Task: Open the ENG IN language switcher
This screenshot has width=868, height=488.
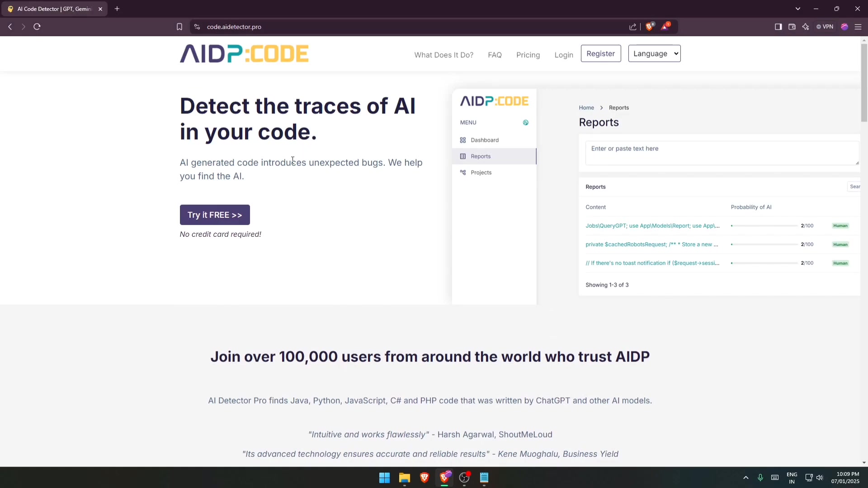Action: [x=792, y=478]
